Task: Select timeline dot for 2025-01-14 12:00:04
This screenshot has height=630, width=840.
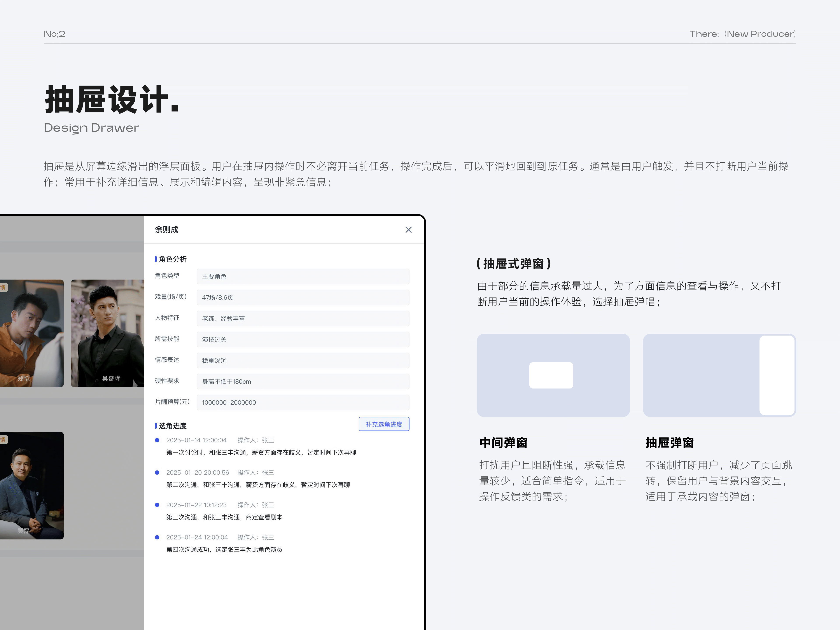Action: pyautogui.click(x=157, y=440)
